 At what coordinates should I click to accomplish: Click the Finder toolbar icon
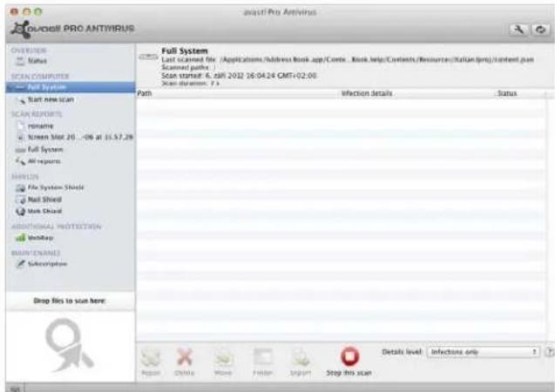coord(262,362)
